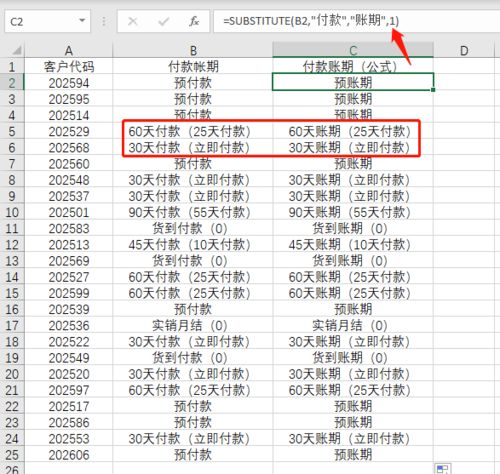The height and width of the screenshot is (474, 500).
Task: Select column A header
Action: click(x=69, y=50)
